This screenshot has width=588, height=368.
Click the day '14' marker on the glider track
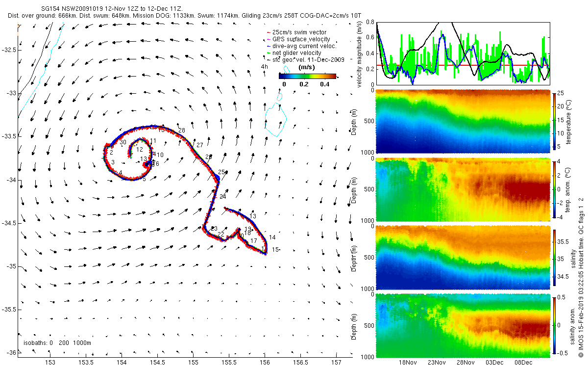(x=272, y=237)
